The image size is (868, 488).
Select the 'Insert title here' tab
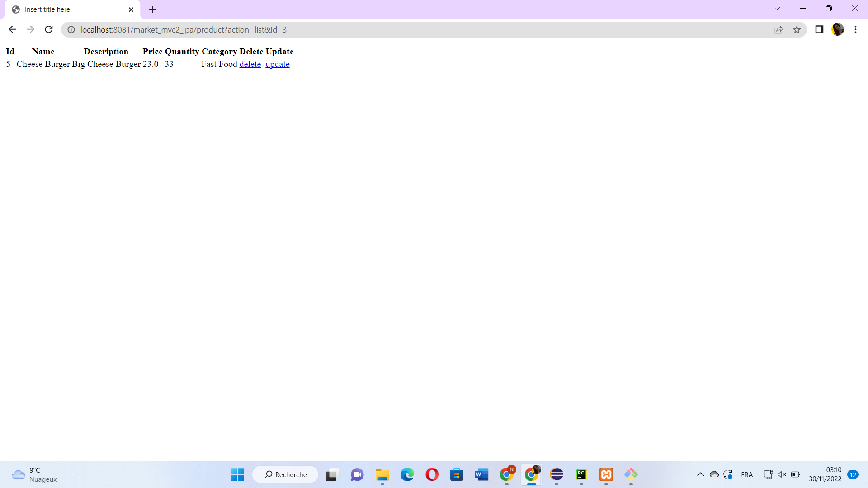pos(68,9)
